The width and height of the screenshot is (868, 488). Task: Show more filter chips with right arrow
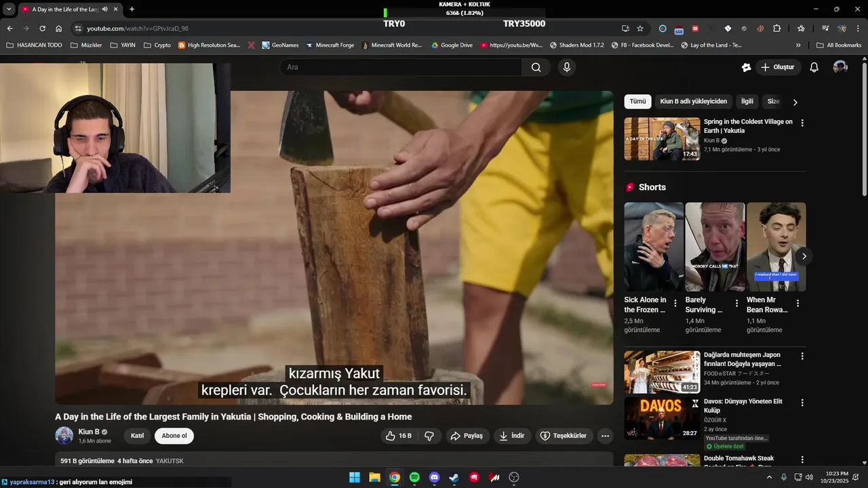point(795,102)
